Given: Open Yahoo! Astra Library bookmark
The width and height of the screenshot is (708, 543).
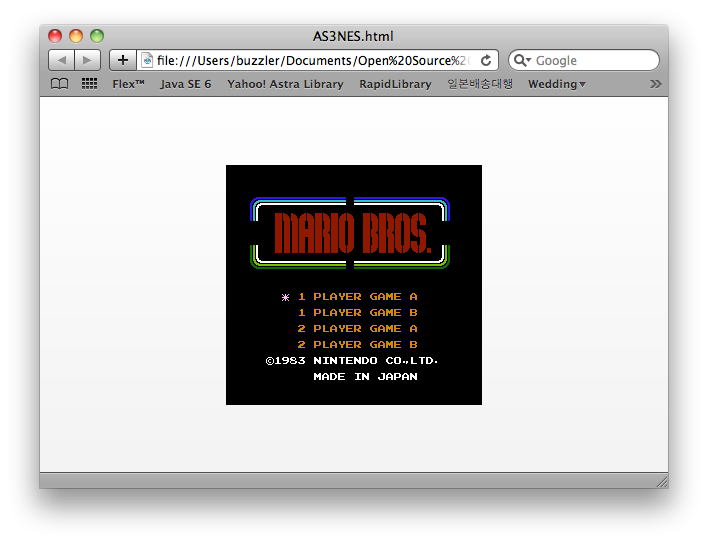Looking at the screenshot, I should click(285, 84).
